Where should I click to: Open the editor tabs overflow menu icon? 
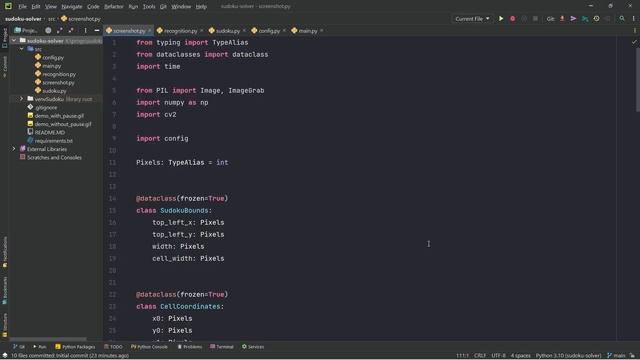634,31
